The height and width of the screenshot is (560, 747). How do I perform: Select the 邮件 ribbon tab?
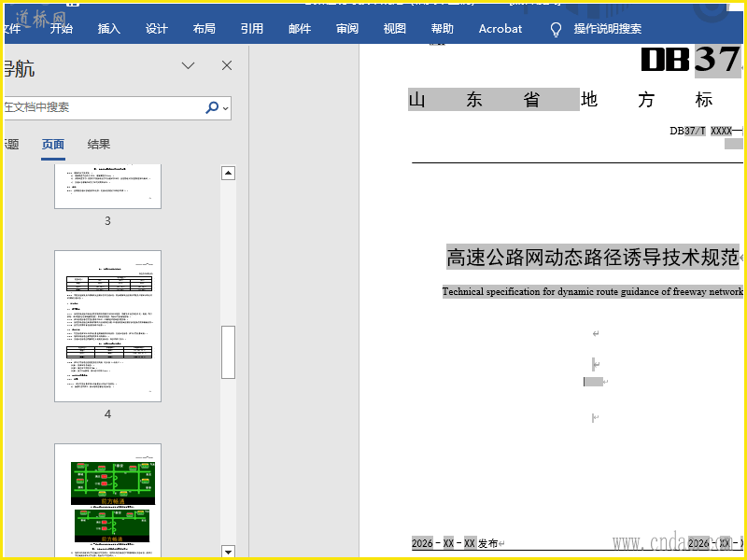(300, 29)
